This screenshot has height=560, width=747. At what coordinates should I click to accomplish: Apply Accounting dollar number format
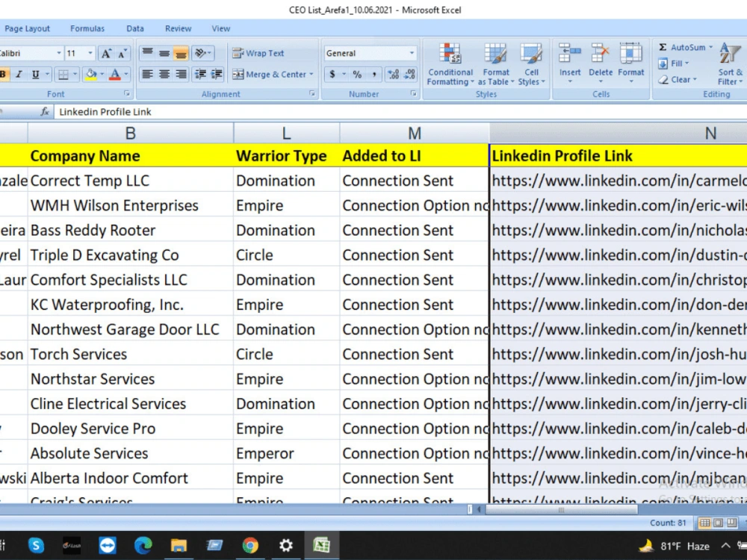(x=332, y=74)
